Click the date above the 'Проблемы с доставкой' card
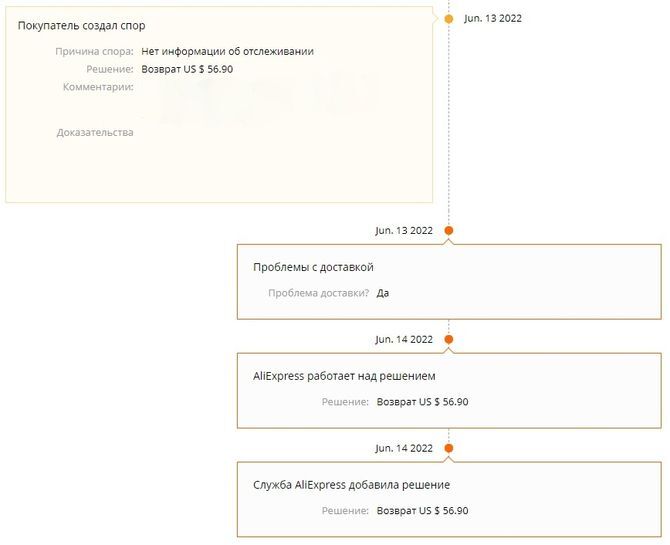 (x=404, y=231)
